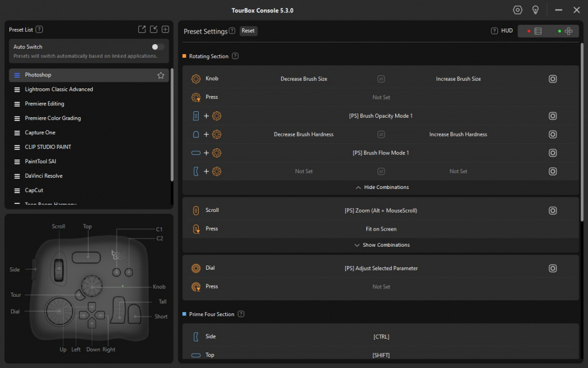Click the Dial icon in the Dial row
588x368 pixels.
pos(196,268)
